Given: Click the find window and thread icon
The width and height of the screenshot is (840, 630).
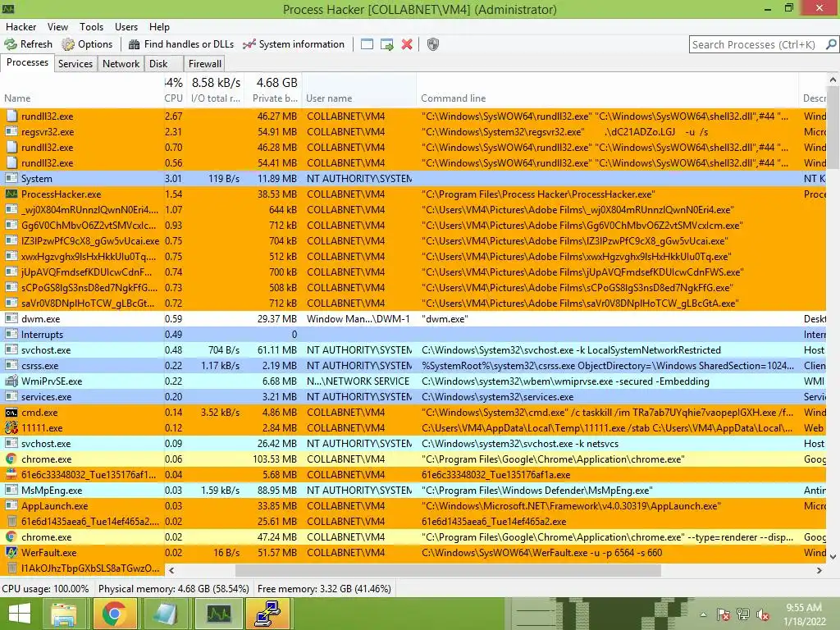Looking at the screenshot, I should (x=387, y=44).
